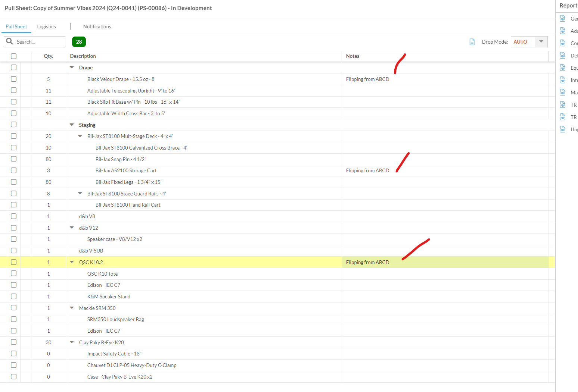This screenshot has height=392, width=578.
Task: Click the green 28 count badge
Action: (x=79, y=42)
